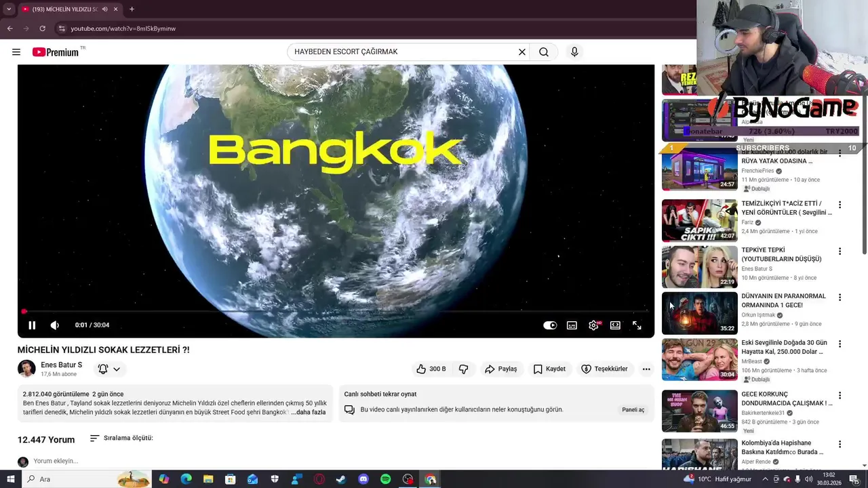Open options for DÜNYANIN EN PARANORMAL video

[x=840, y=298]
